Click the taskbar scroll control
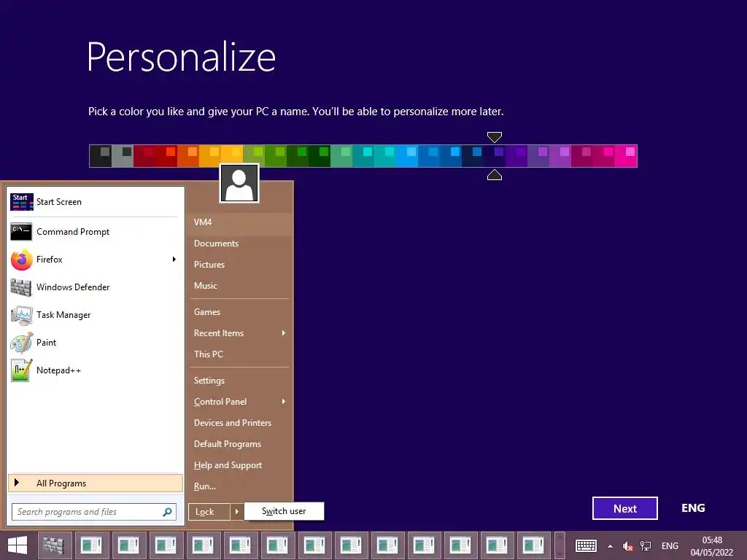Viewport: 747px width, 560px height. 560,545
